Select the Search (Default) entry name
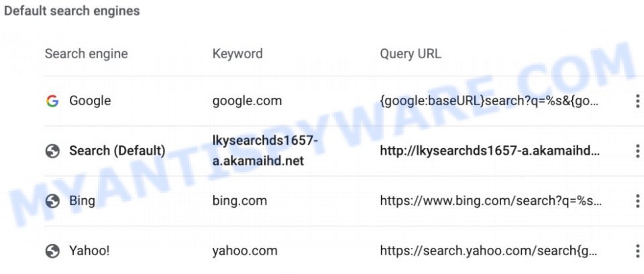 pos(117,151)
